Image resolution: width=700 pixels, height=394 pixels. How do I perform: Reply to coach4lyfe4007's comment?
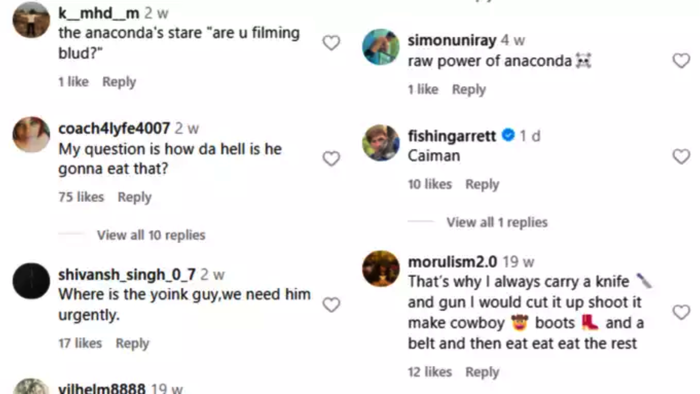click(x=134, y=197)
